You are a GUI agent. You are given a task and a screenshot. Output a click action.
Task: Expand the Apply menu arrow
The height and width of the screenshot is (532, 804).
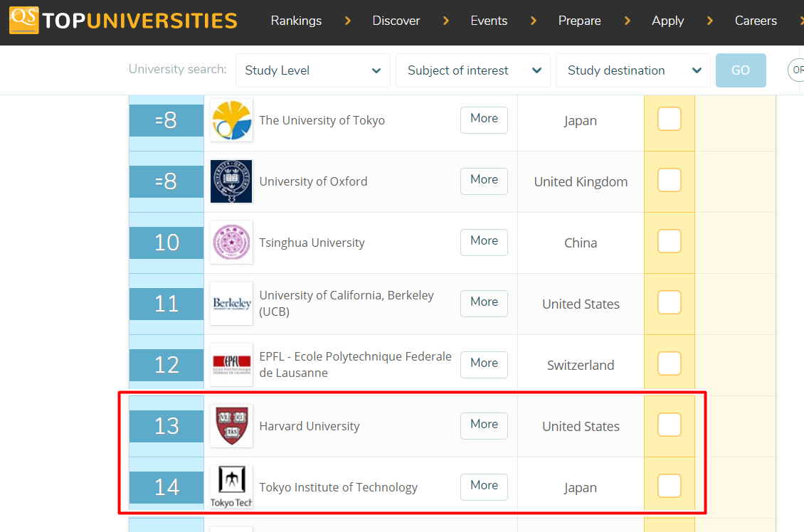point(709,21)
